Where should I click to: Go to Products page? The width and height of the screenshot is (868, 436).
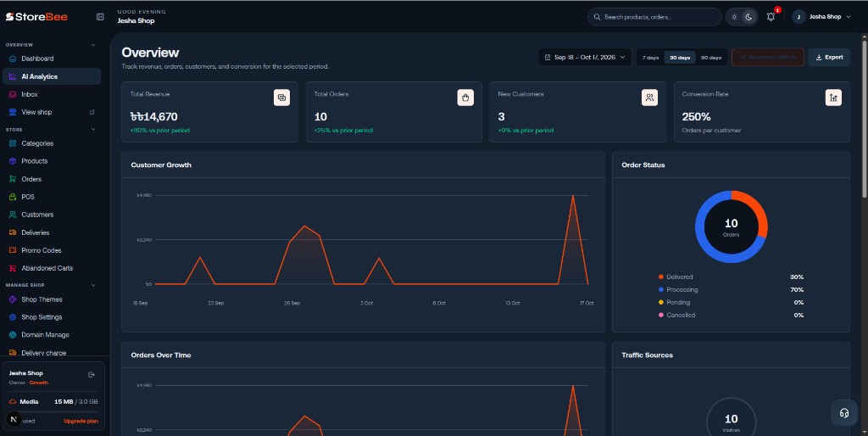click(x=52, y=161)
